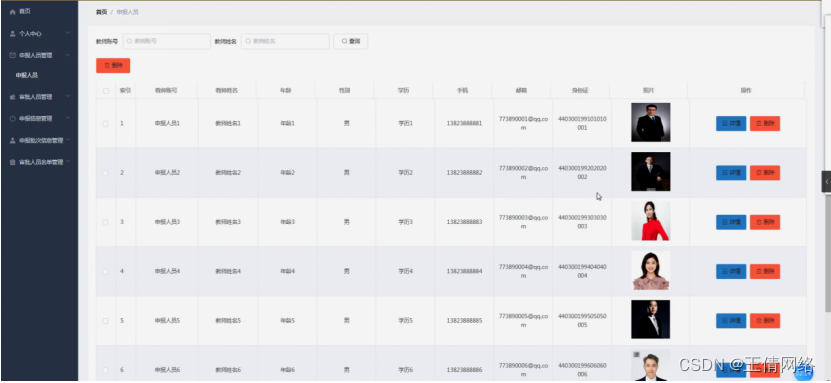Tick the select-all checkbox in table header
The width and height of the screenshot is (831, 383).
pos(105,91)
